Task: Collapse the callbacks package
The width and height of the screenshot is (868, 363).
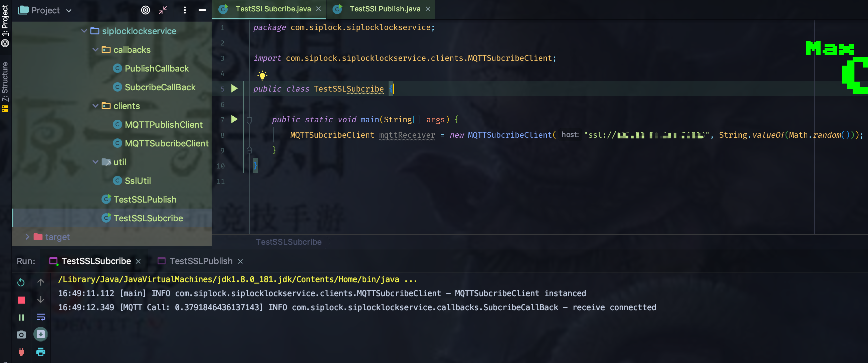Action: pos(95,49)
